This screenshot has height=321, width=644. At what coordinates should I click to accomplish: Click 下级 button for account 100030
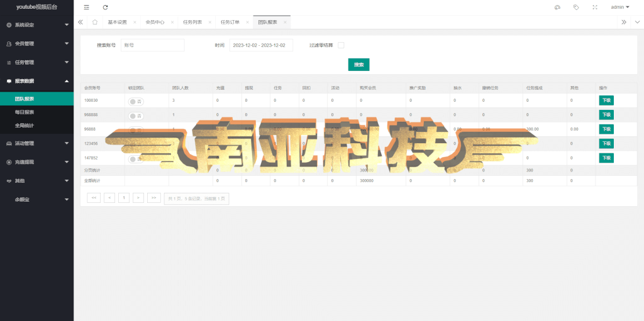[606, 101]
